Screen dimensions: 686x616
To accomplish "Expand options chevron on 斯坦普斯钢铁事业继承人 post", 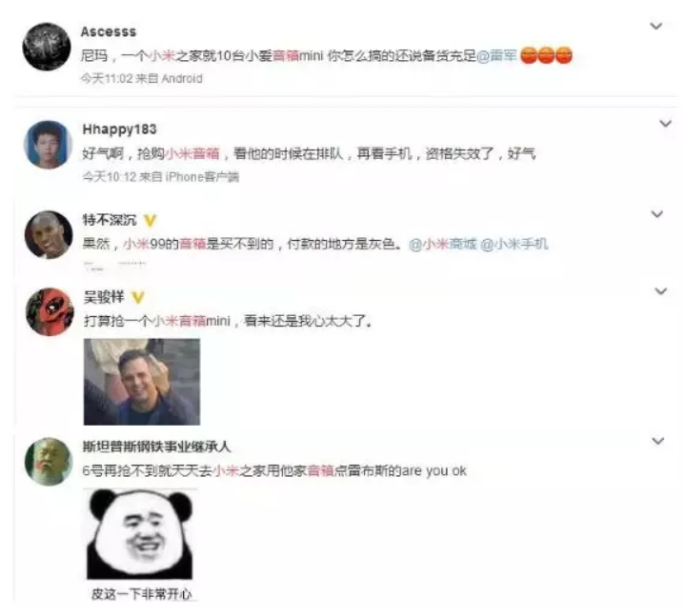I will click(658, 440).
